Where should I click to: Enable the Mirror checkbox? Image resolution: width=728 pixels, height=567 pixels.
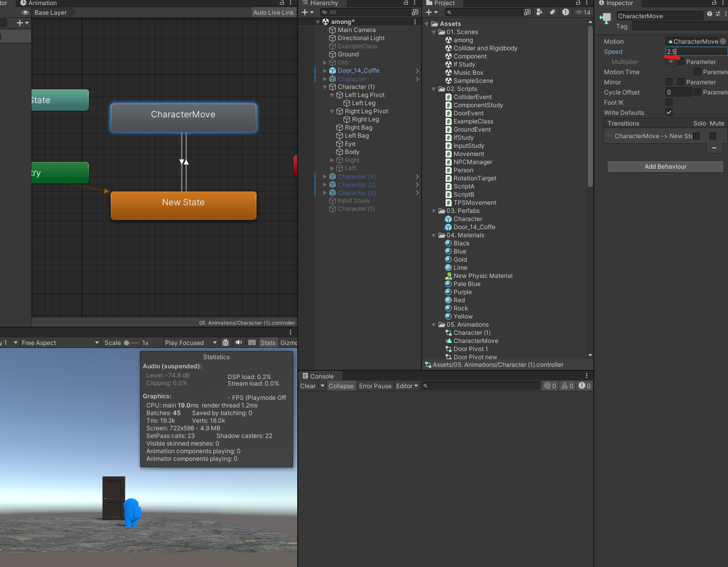(x=669, y=82)
